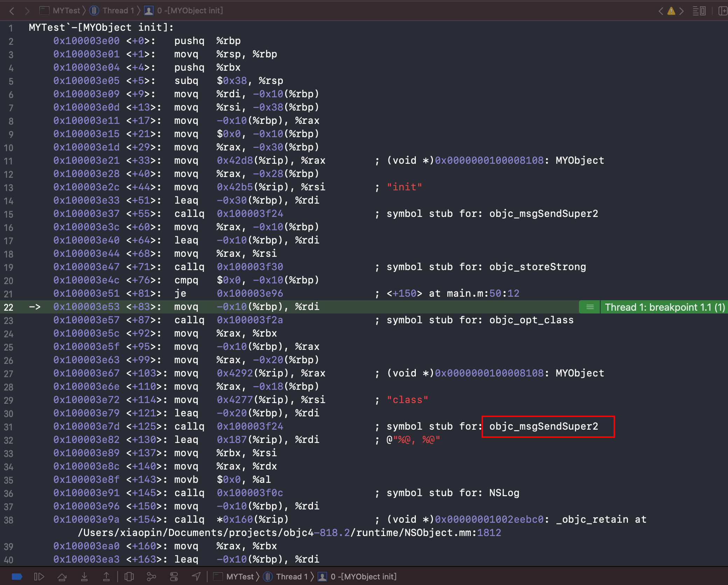Step out of the current function
This screenshot has height=585, width=728.
click(106, 576)
